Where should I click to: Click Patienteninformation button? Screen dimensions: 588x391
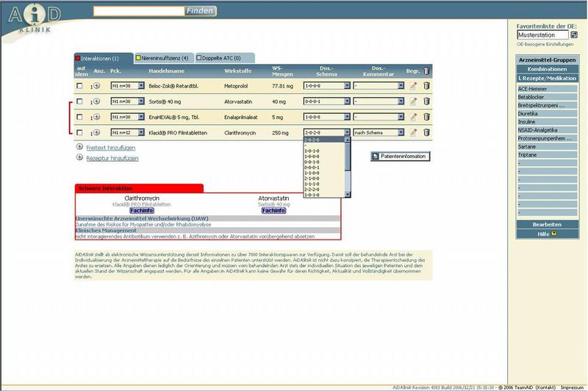point(400,157)
